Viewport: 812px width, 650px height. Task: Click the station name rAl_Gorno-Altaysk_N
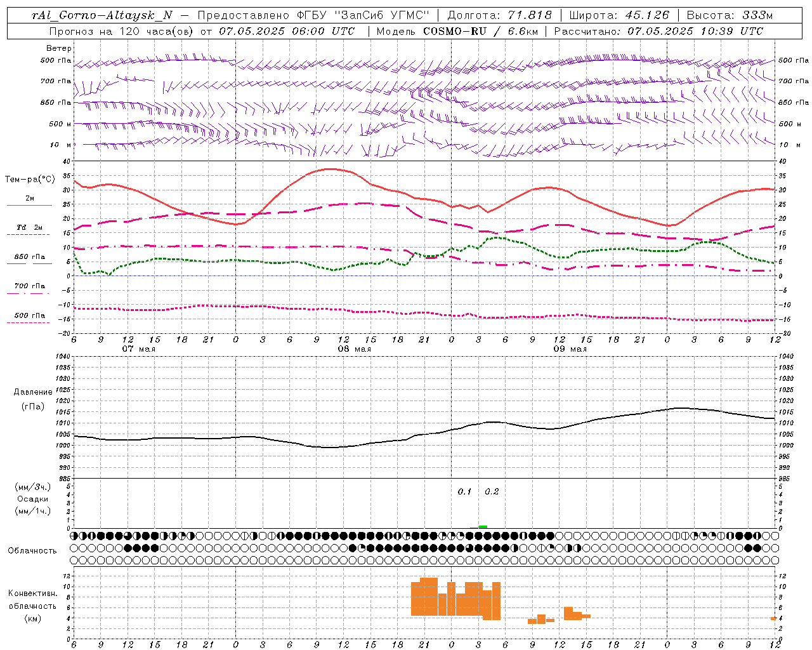coord(101,16)
